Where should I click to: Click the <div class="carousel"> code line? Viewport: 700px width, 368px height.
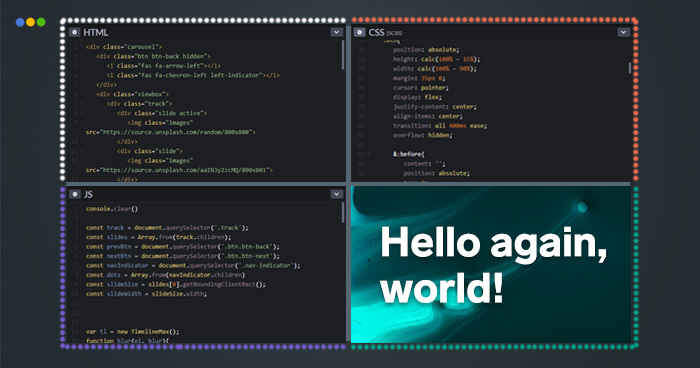(124, 47)
